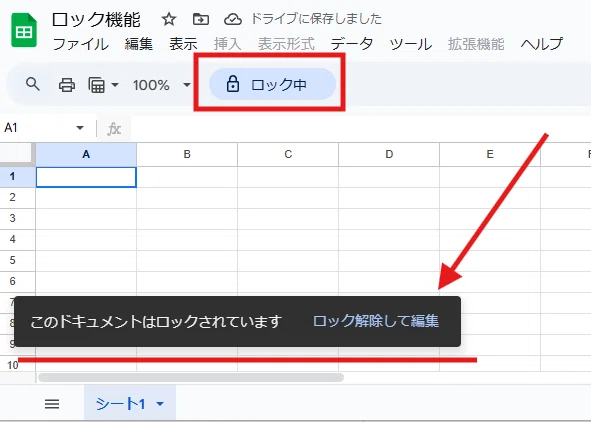Screen dimensions: 591x422
Task: Click ドライブに保存しました status text
Action: [316, 19]
